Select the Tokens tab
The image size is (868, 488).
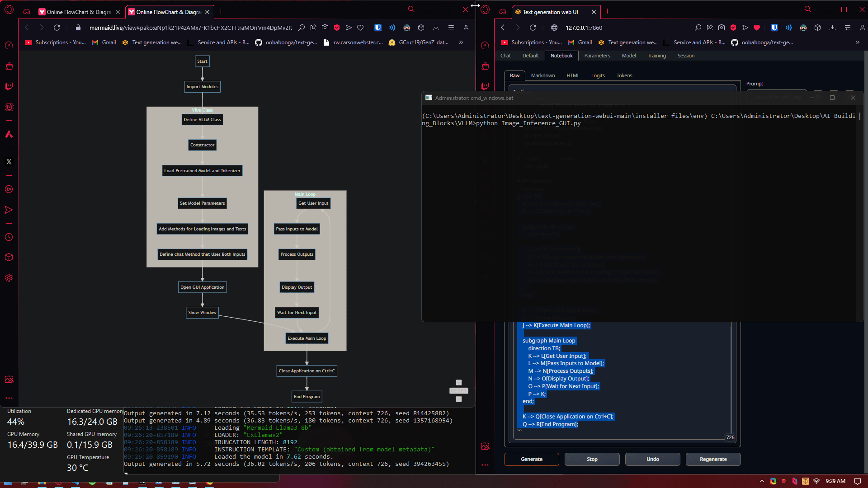coord(624,75)
